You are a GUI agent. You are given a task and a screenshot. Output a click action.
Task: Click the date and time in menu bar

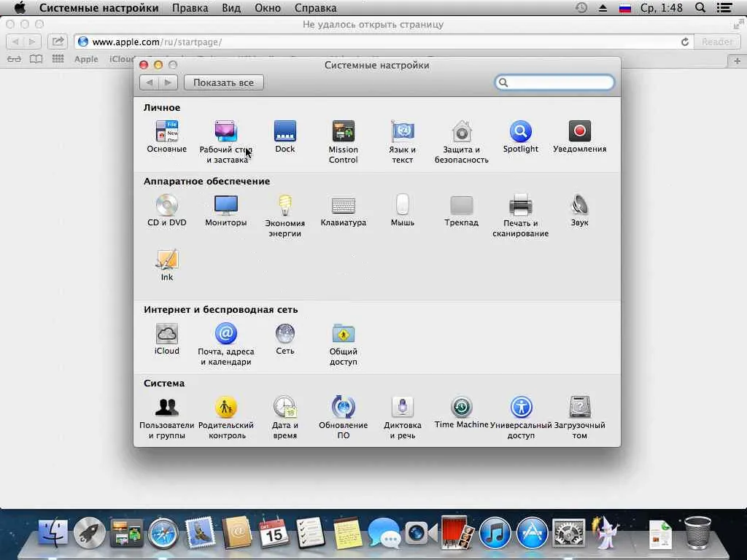[x=661, y=8]
